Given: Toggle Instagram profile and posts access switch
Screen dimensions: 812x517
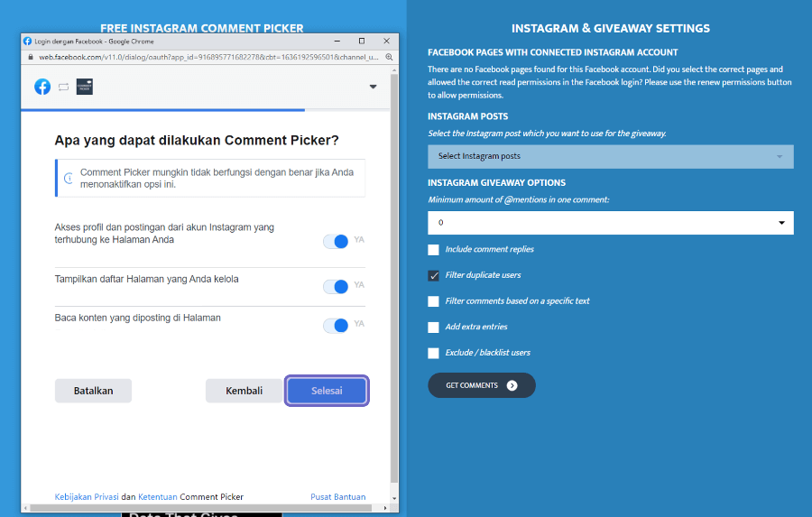Looking at the screenshot, I should click(x=336, y=242).
